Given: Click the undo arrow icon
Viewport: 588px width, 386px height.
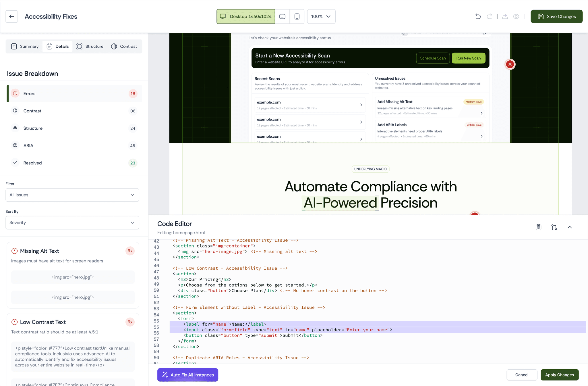Looking at the screenshot, I should 478,16.
